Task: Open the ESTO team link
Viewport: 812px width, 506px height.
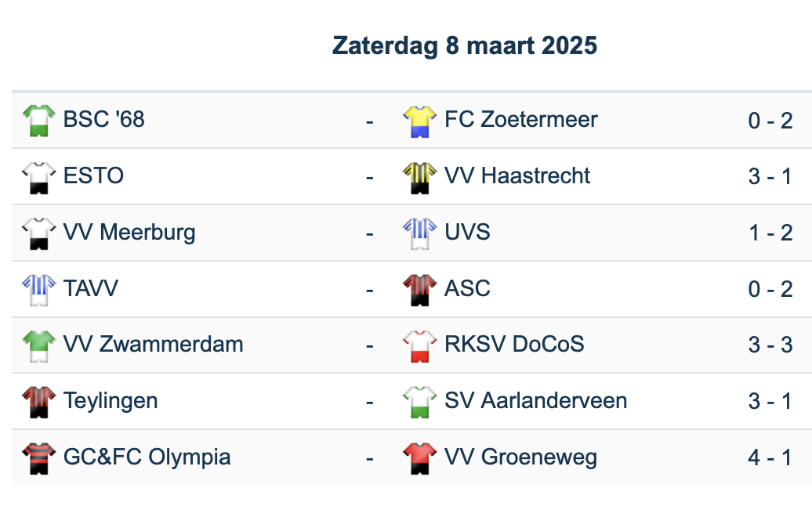Action: coord(93,176)
